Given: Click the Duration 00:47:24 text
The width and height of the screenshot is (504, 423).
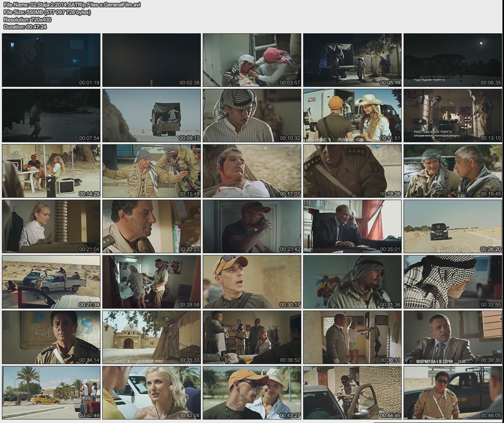Looking at the screenshot, I should pos(25,27).
